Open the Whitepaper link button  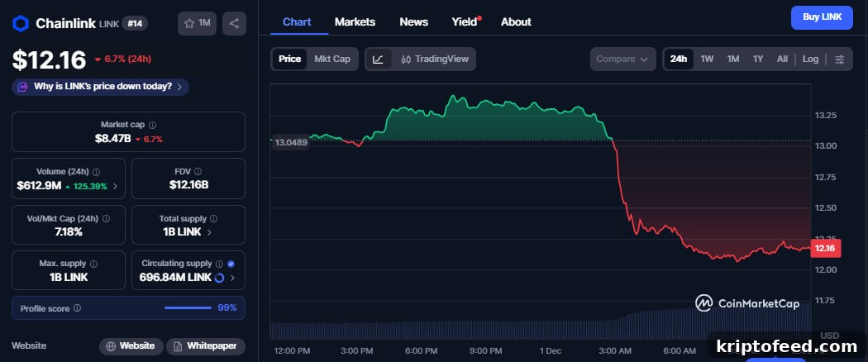[205, 346]
